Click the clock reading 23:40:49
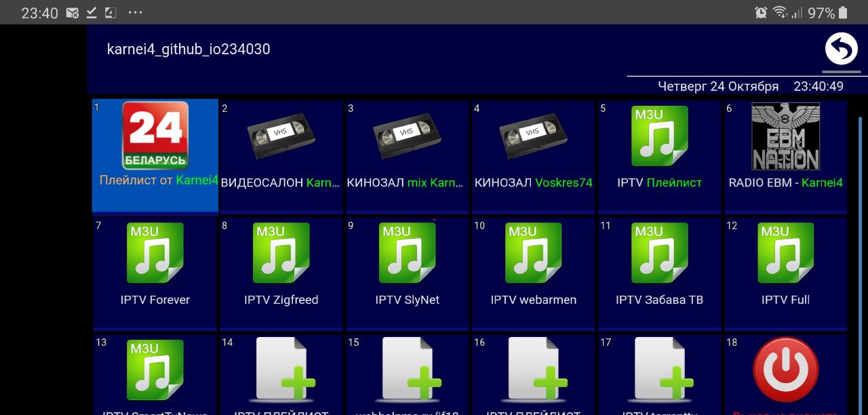Viewport: 868px width, 415px height. pyautogui.click(x=818, y=87)
